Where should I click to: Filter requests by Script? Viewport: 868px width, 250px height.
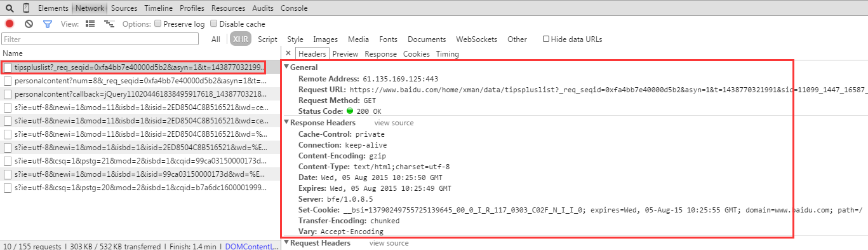click(267, 39)
